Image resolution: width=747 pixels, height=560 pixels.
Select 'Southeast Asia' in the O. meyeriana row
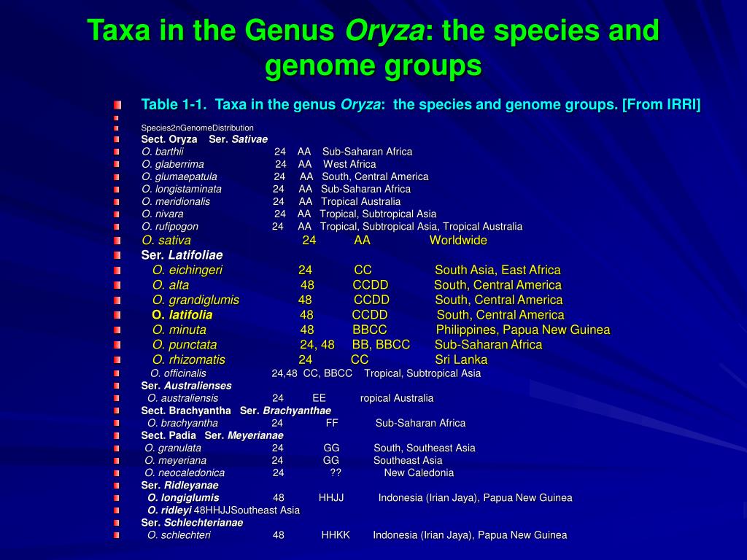click(408, 461)
